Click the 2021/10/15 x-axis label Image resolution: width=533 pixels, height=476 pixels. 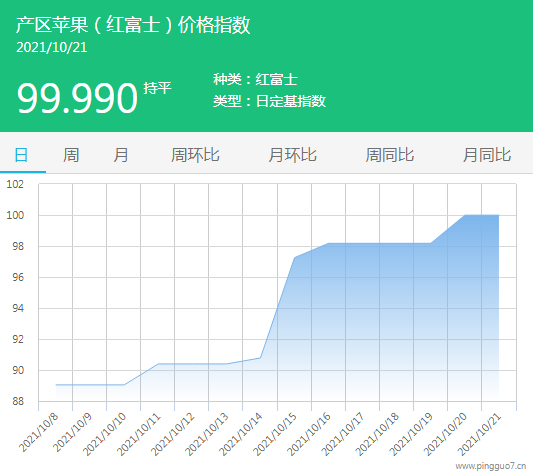coord(276,434)
